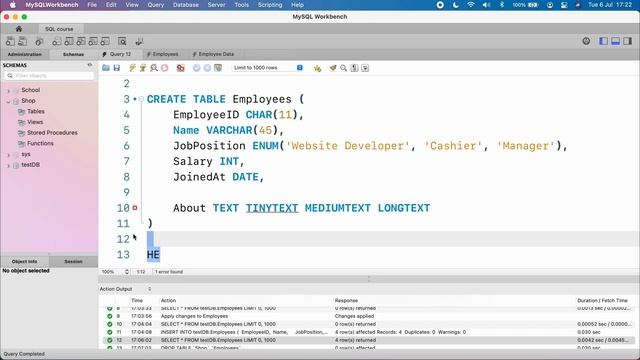Toggle continue-on-error execution mode

pos(180,68)
